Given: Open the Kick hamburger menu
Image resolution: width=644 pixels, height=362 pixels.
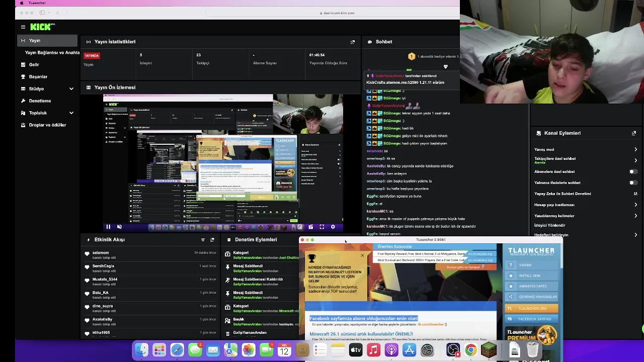Looking at the screenshot, I should click(23, 27).
